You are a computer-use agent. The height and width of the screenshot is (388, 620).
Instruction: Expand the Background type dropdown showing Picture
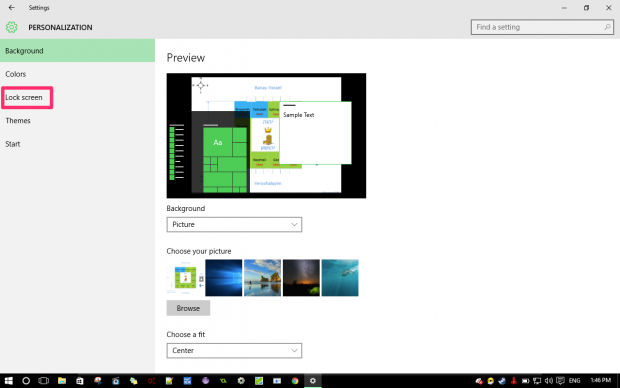click(234, 225)
